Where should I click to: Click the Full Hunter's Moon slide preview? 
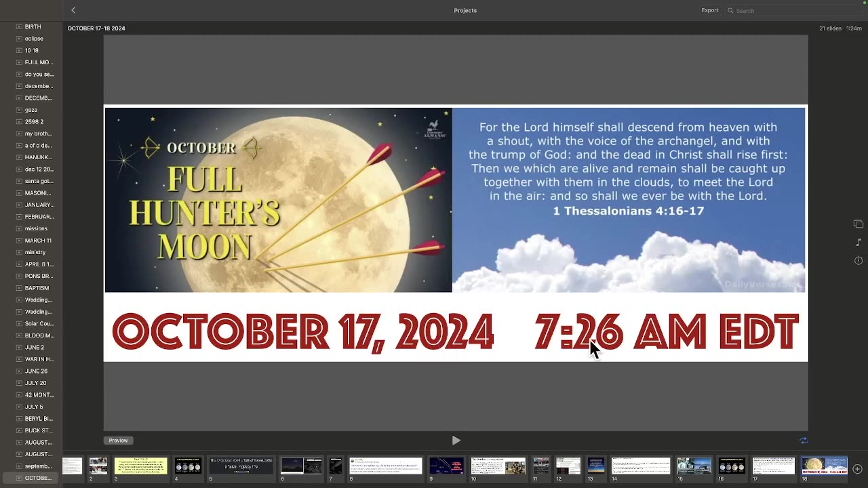coord(456,233)
